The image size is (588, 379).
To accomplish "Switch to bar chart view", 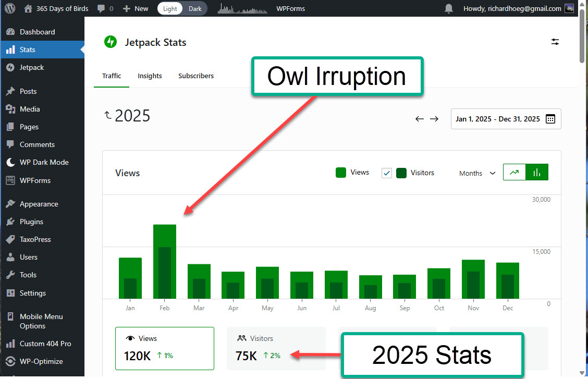I will point(537,173).
